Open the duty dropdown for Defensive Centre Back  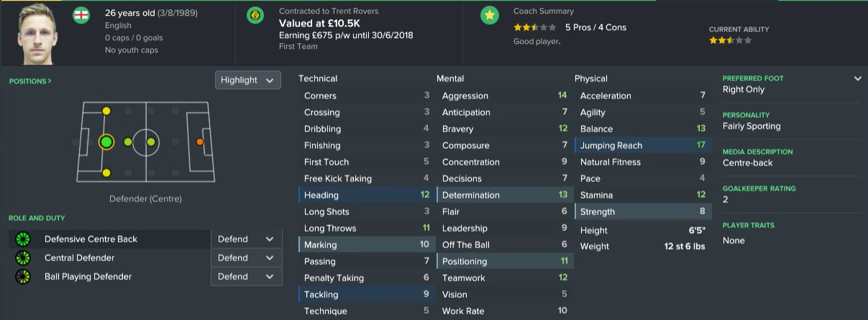point(246,239)
